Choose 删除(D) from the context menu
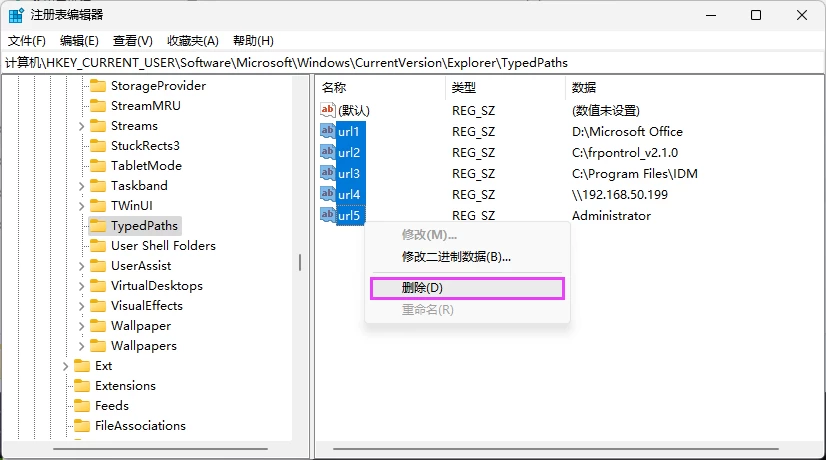826x460 pixels. tap(467, 288)
